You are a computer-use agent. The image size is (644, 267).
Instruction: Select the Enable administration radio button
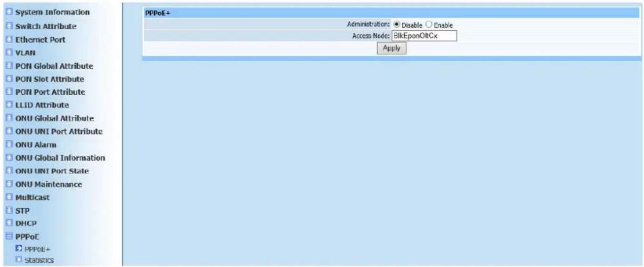(x=429, y=25)
